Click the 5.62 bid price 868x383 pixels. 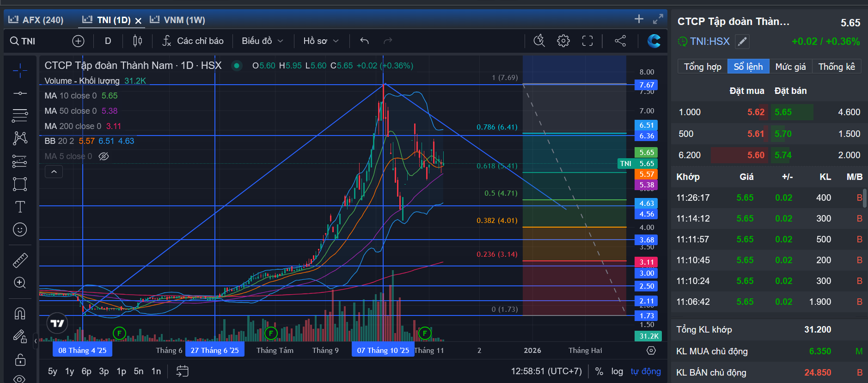[x=756, y=112]
